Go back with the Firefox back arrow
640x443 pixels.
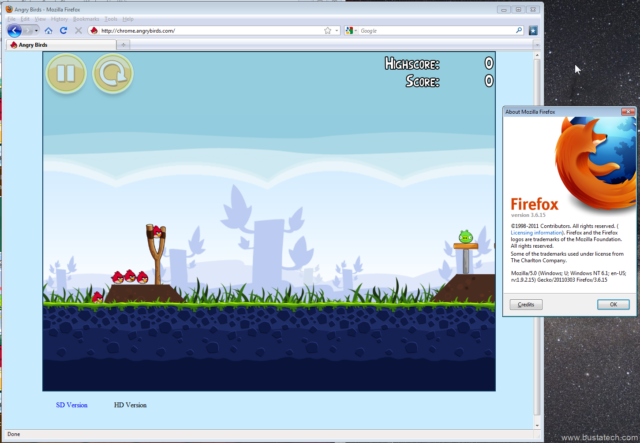(14, 31)
